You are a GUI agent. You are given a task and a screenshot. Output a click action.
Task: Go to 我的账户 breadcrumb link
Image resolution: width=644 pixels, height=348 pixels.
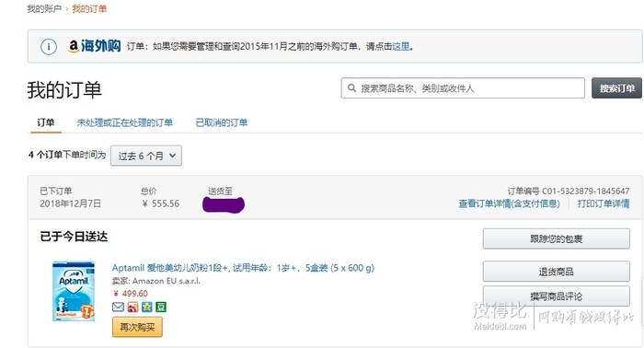coord(44,8)
